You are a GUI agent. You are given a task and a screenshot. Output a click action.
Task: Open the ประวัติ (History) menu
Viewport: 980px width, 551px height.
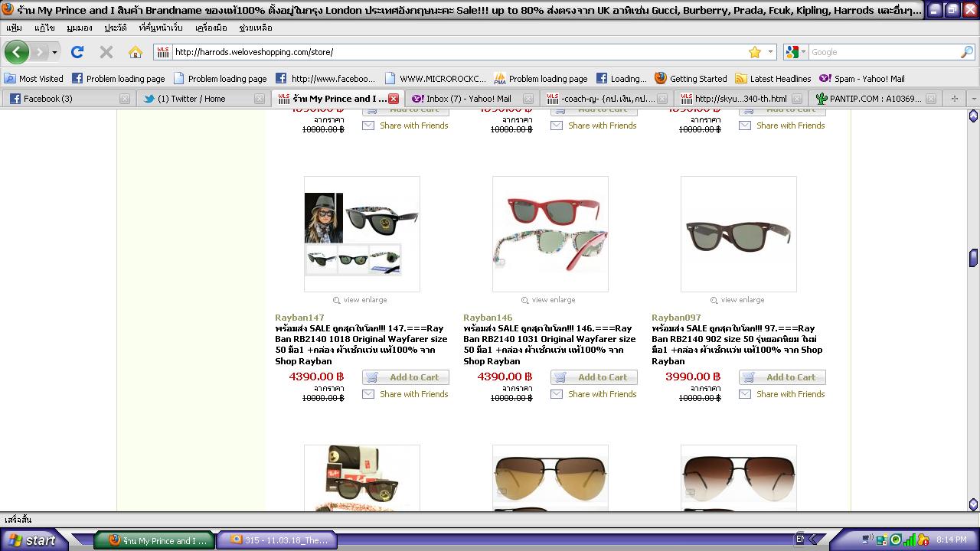pyautogui.click(x=116, y=28)
